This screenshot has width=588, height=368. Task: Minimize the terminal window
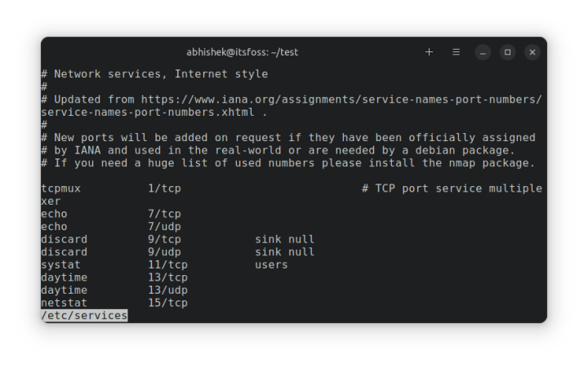(483, 52)
